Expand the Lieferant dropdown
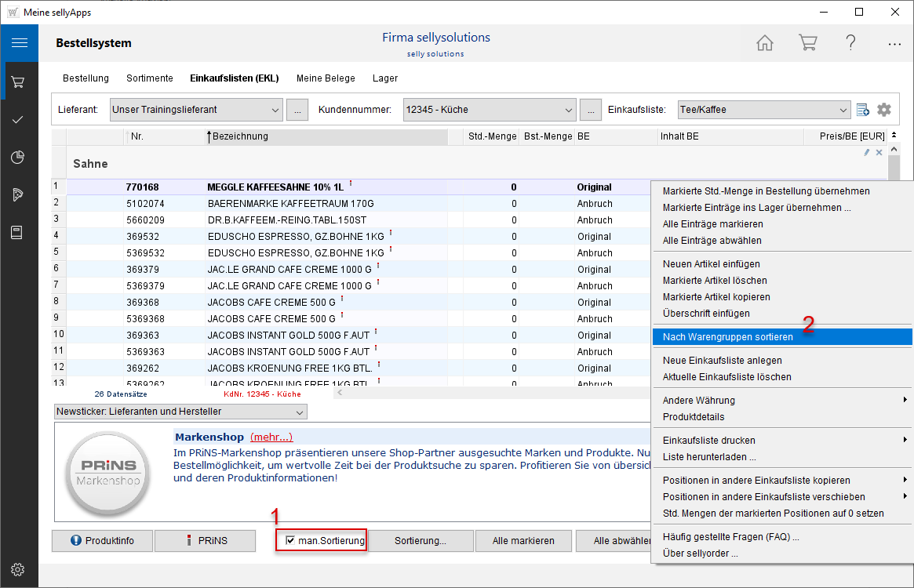The image size is (914, 588). 274,110
